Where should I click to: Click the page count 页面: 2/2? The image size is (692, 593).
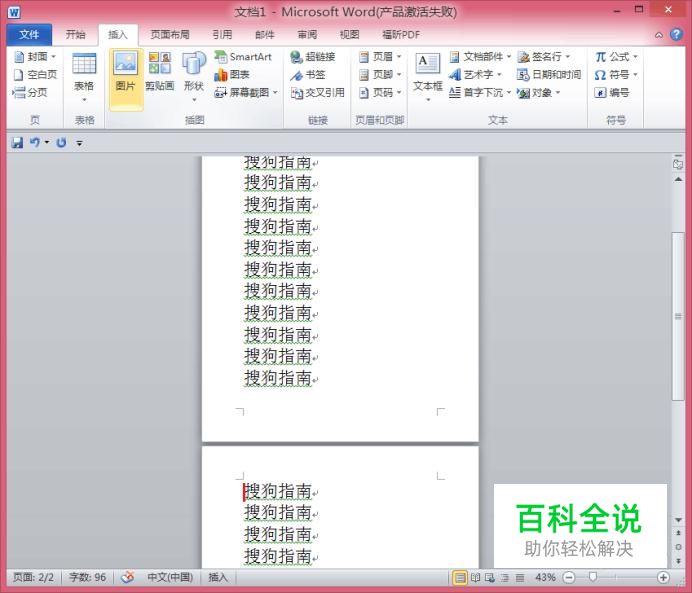[x=33, y=577]
